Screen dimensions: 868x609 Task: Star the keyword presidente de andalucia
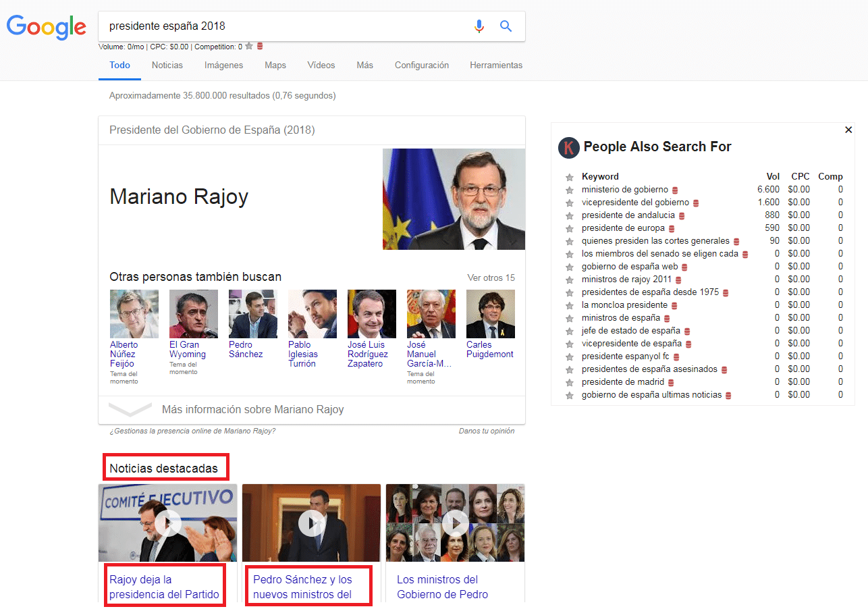[x=570, y=215]
